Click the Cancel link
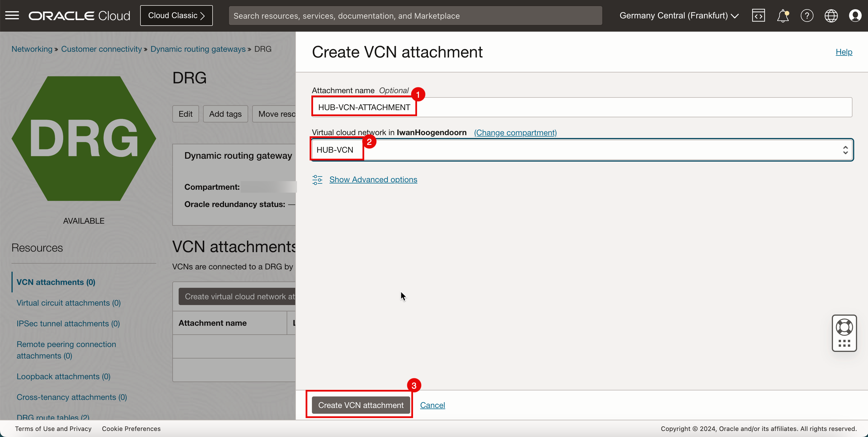The height and width of the screenshot is (437, 868). [x=432, y=405]
